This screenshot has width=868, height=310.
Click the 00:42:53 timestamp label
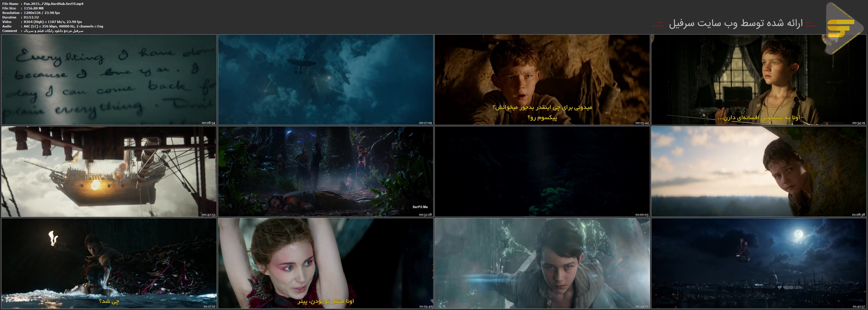pos(208,215)
